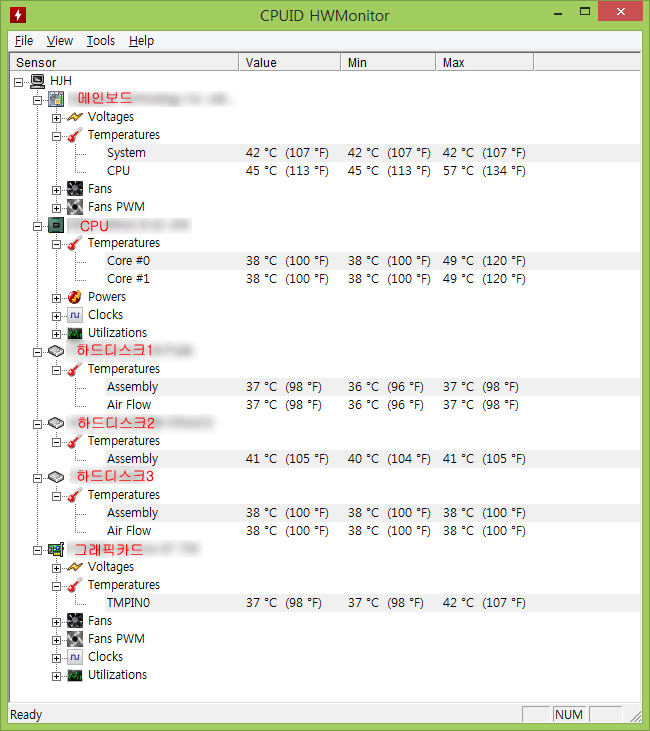Expand CPU Clocks node
Viewport: 650px width, 731px height.
click(56, 317)
